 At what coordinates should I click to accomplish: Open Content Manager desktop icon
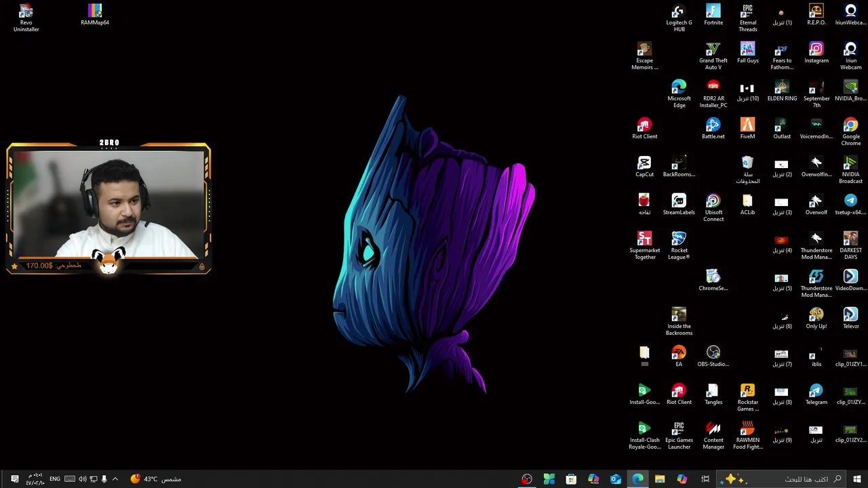pyautogui.click(x=713, y=436)
